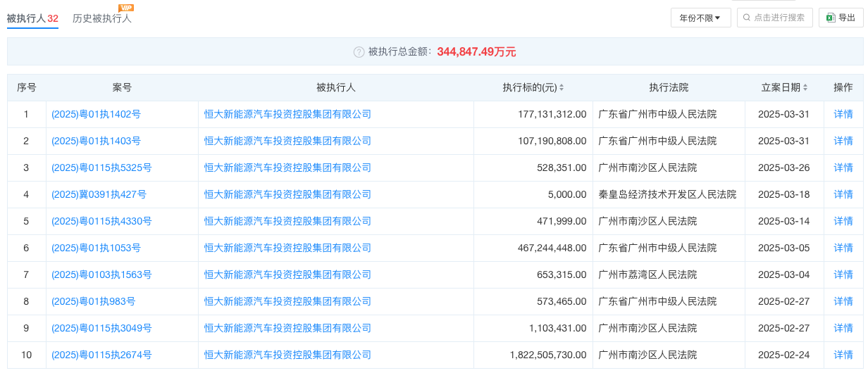Select the 被执行人 32 tab
Screen dimensions: 868x373
tap(32, 18)
